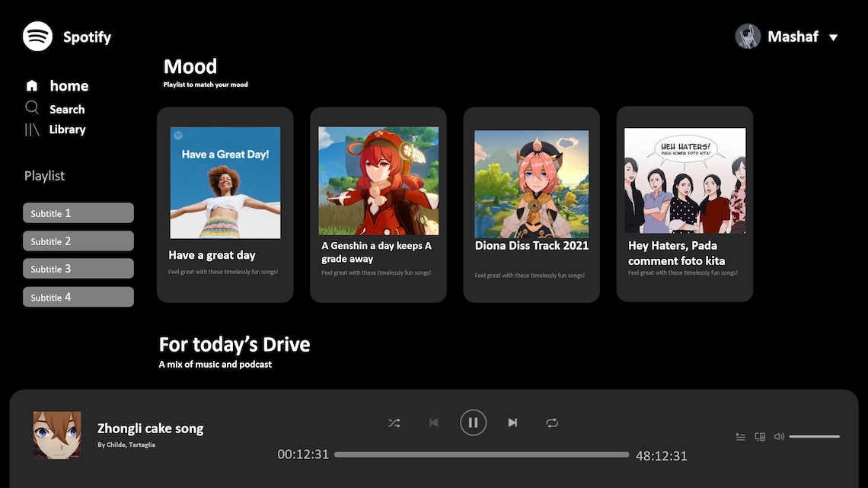The height and width of the screenshot is (488, 868).
Task: Click the Zhongli cake song title
Action: [x=151, y=429]
